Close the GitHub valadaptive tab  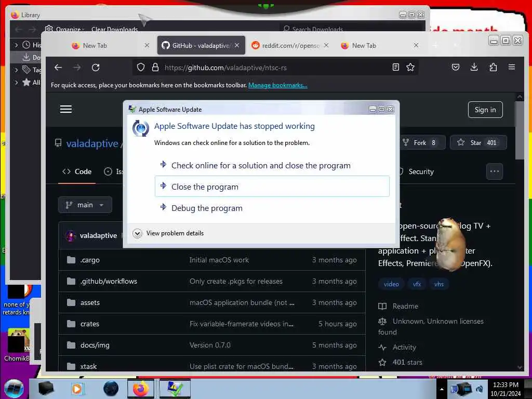tap(237, 46)
